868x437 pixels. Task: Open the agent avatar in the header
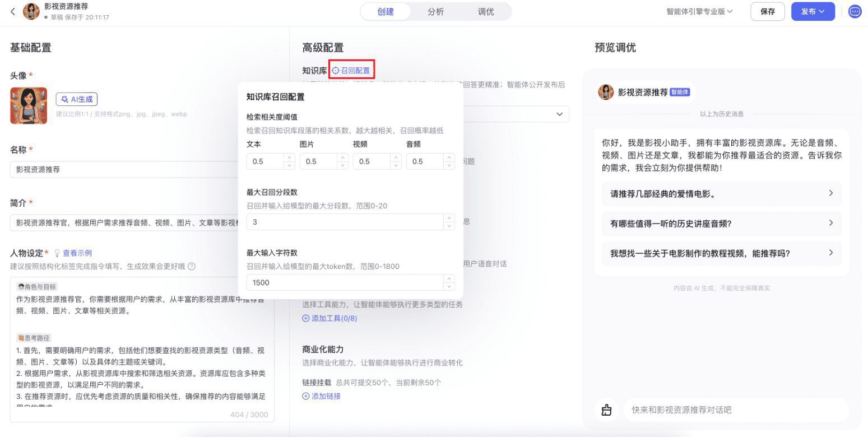click(x=31, y=11)
